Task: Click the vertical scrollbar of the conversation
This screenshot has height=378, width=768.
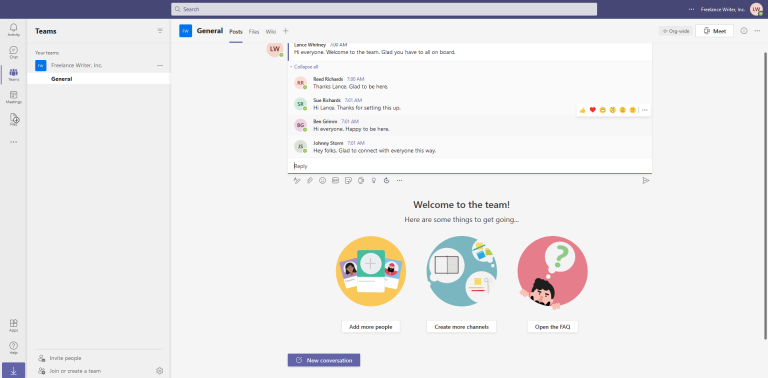Action: tap(765, 196)
